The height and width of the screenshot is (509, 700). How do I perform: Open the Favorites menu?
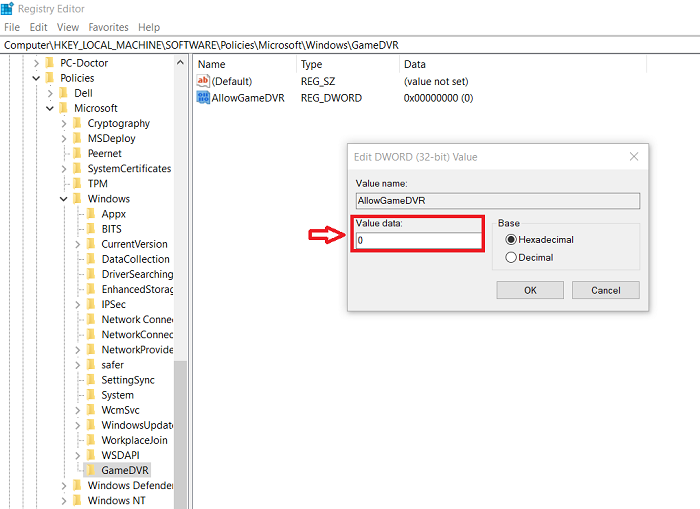pos(108,27)
